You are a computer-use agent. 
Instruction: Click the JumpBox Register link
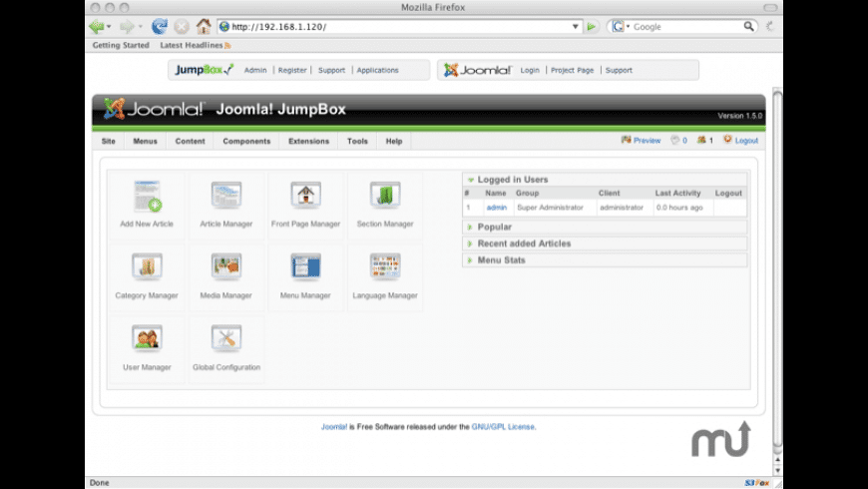292,70
